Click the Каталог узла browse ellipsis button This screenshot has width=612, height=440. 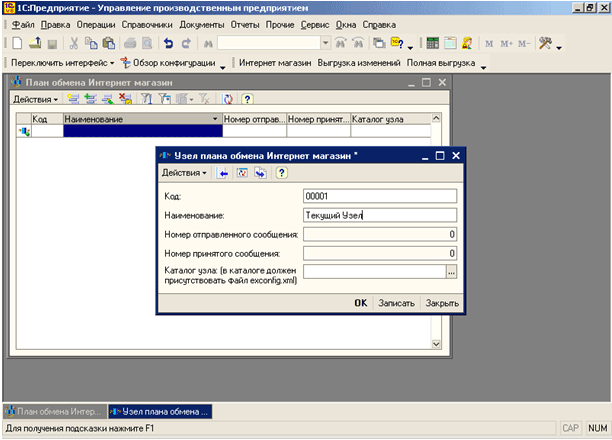click(451, 271)
